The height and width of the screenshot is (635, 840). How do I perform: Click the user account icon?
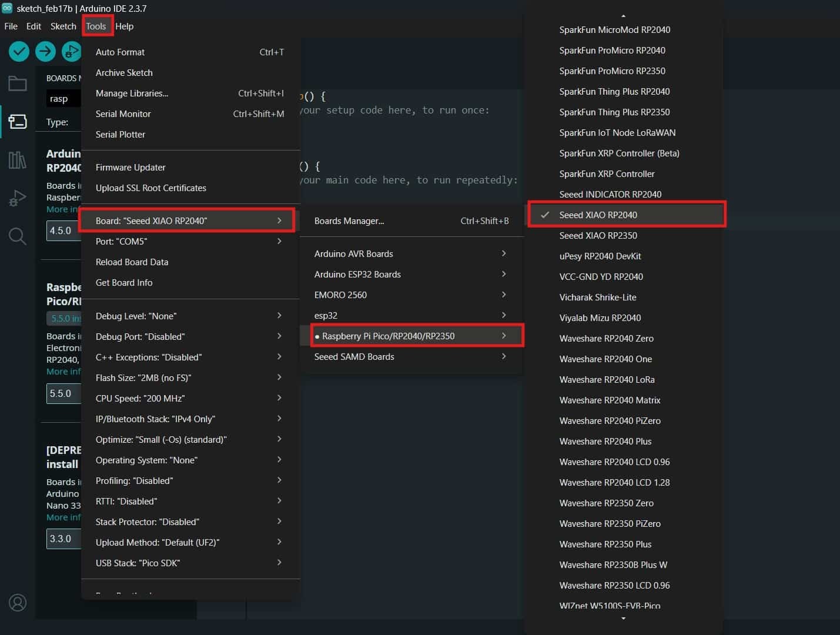(18, 603)
